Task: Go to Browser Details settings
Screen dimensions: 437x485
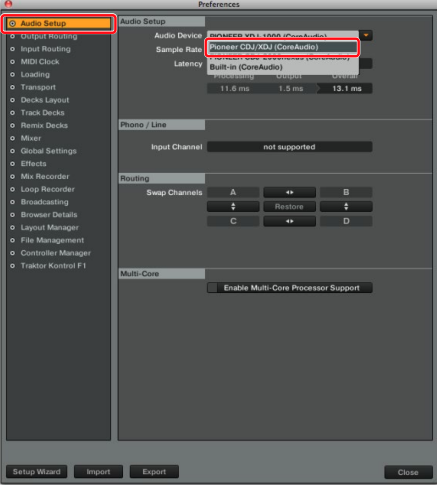Action: pos(49,215)
